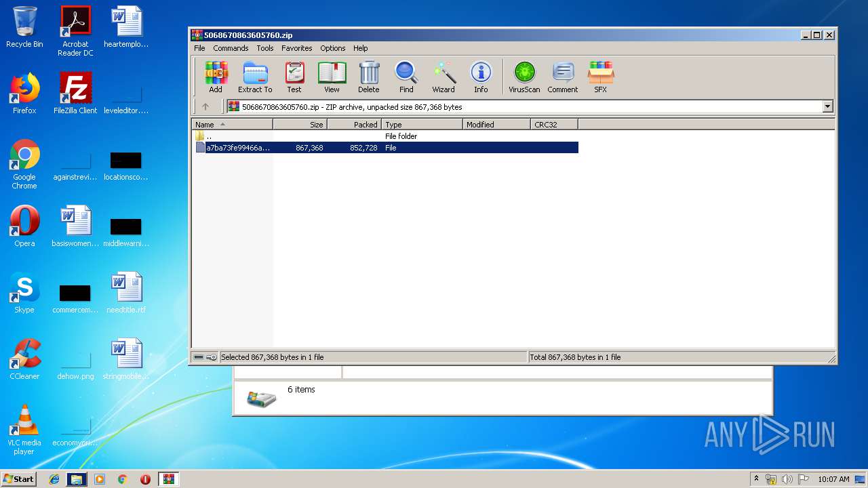Select the heartemplo... Word document icon
Image resolution: width=868 pixels, height=488 pixels.
point(126,27)
